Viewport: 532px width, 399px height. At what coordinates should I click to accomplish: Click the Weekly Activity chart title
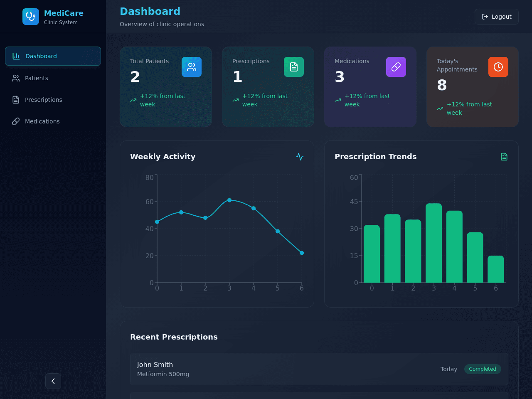point(163,157)
